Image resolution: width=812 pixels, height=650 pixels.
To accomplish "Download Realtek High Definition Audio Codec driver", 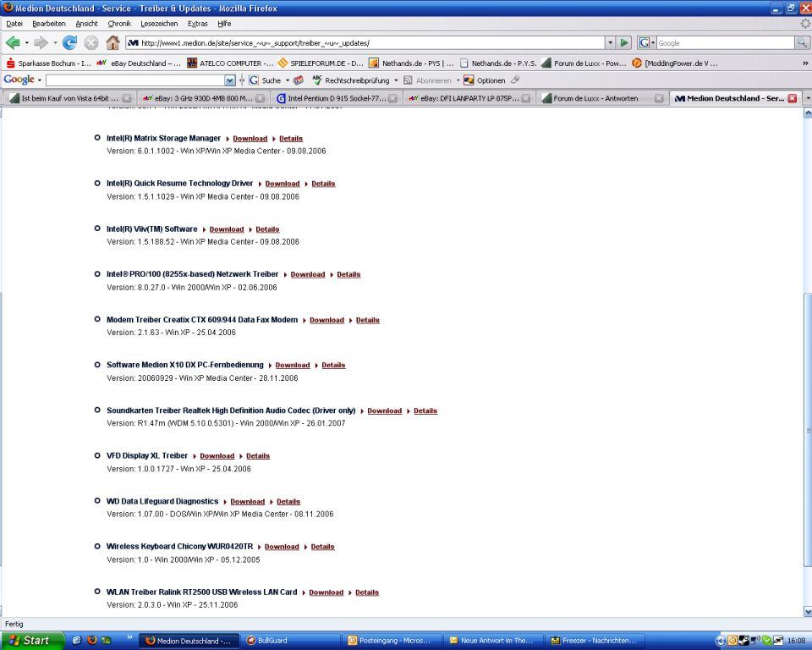I will click(384, 410).
